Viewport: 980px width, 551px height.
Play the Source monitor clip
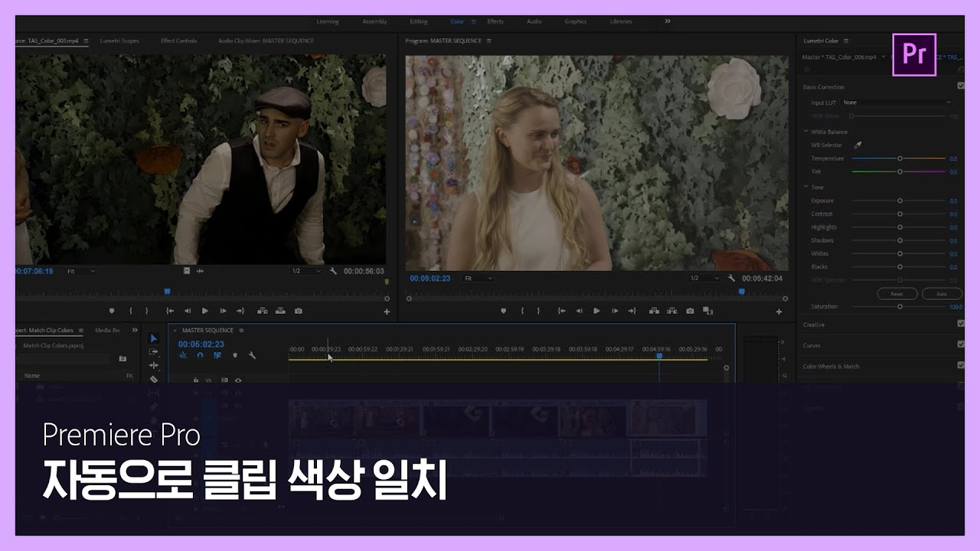click(x=204, y=311)
